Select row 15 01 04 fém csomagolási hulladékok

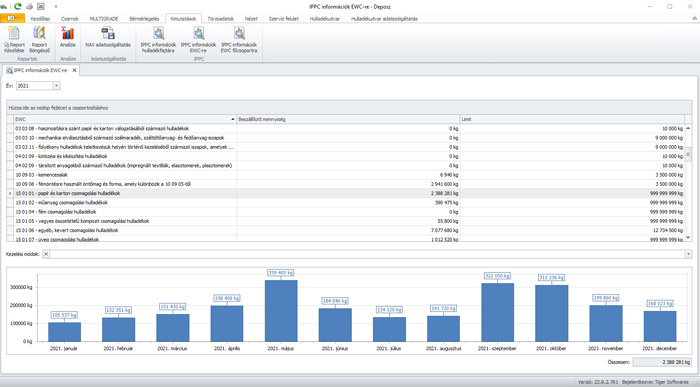[x=346, y=212]
